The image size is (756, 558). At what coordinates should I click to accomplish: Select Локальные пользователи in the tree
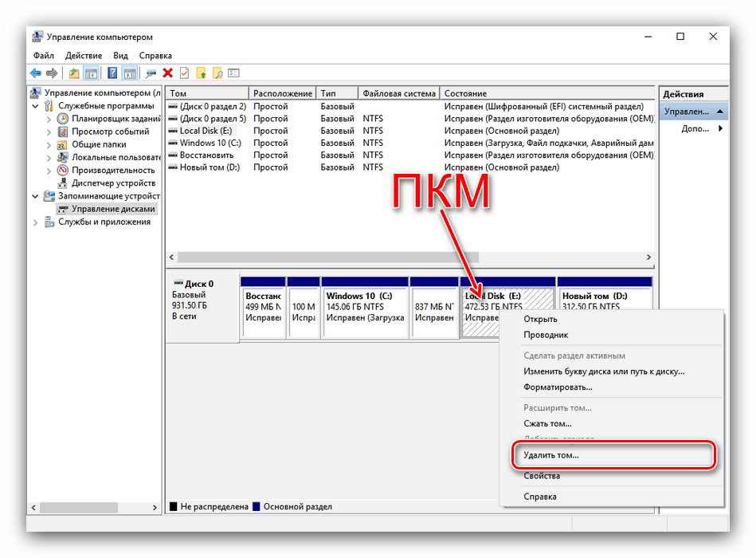pos(116,157)
